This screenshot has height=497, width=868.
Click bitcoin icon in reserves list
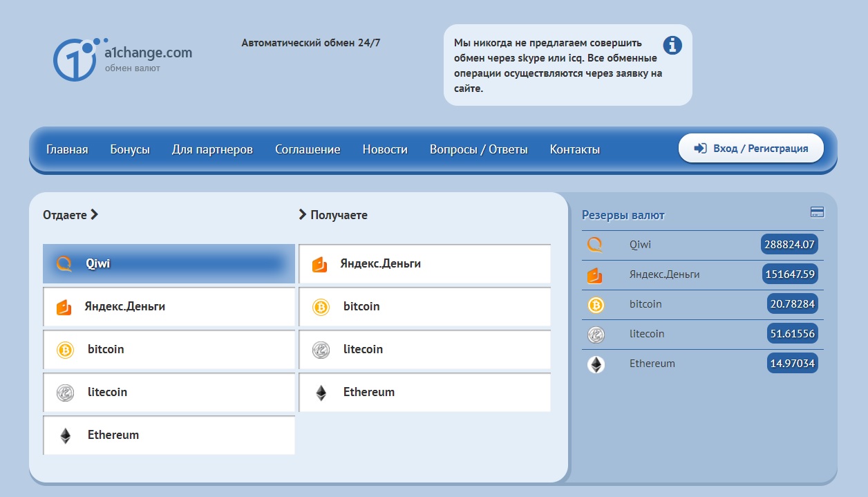[596, 305]
